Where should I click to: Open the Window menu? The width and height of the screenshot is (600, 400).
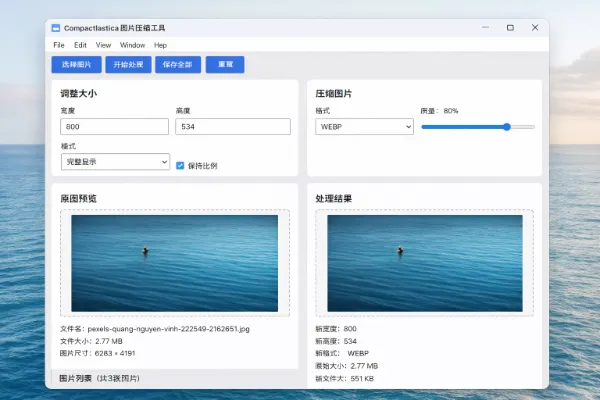[x=132, y=45]
